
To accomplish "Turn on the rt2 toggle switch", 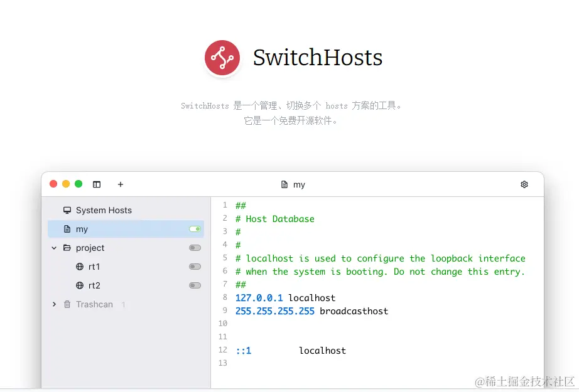I will (195, 285).
